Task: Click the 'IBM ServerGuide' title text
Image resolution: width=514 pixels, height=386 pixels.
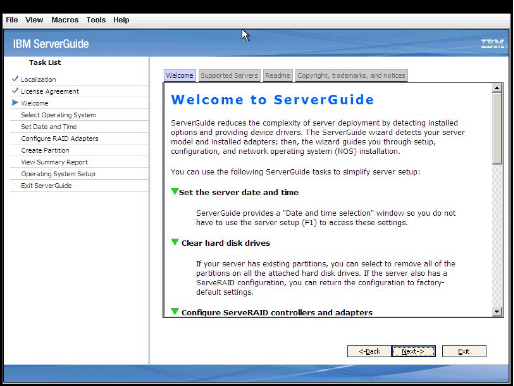Action: click(x=51, y=44)
